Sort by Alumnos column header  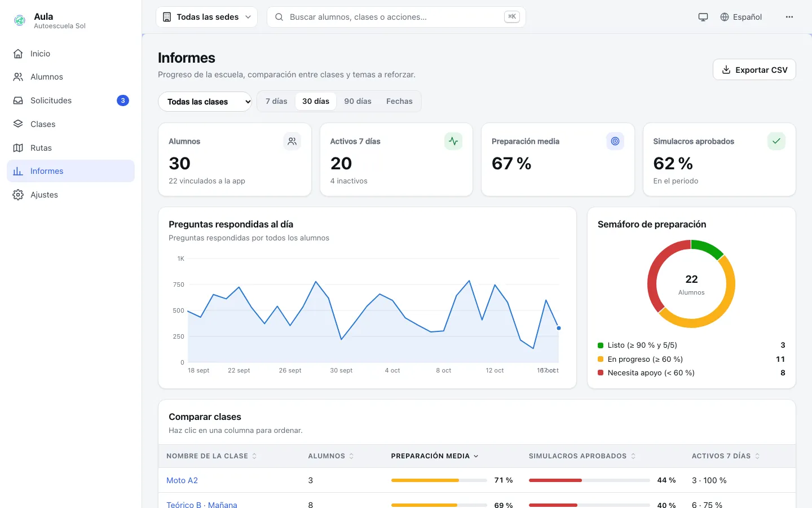(331, 456)
